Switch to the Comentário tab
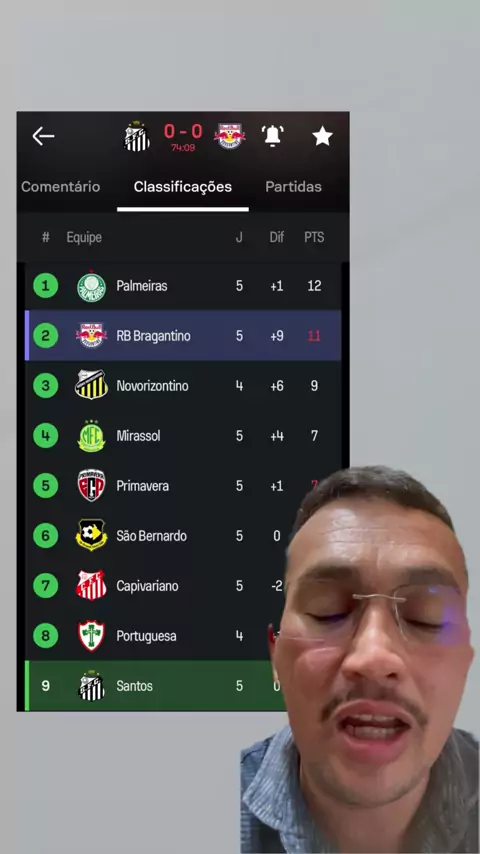 60,187
